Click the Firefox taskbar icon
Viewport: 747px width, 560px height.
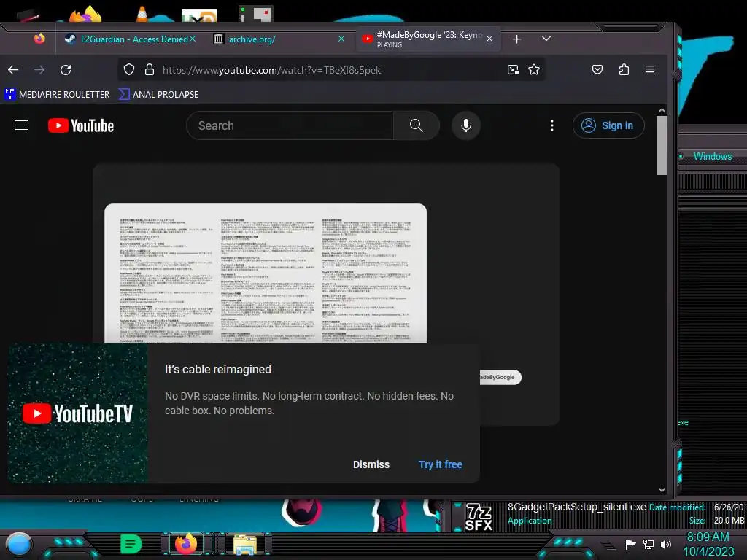coord(186,544)
